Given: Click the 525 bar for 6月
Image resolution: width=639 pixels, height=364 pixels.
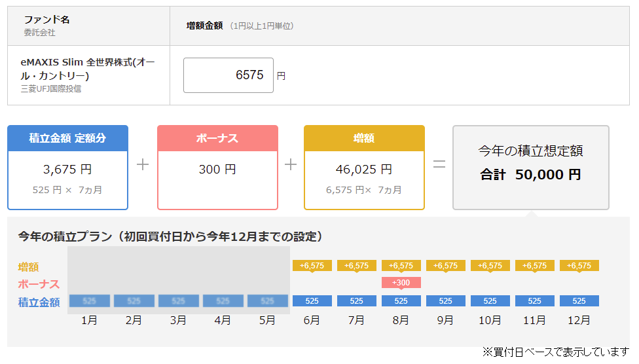Looking at the screenshot, I should tap(312, 300).
